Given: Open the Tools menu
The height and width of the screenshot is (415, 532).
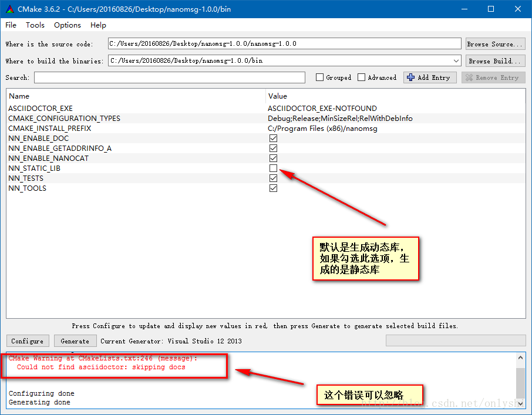Looking at the screenshot, I should (35, 25).
